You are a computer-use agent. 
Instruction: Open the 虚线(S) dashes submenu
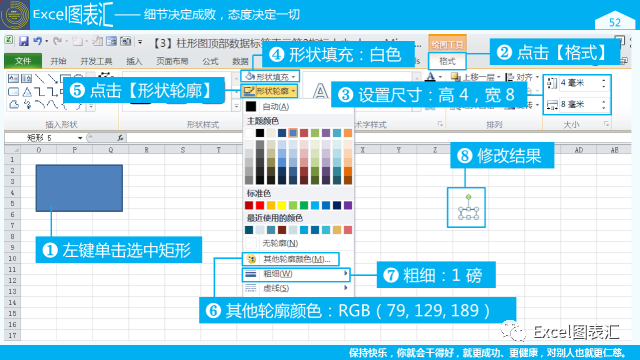(296, 288)
